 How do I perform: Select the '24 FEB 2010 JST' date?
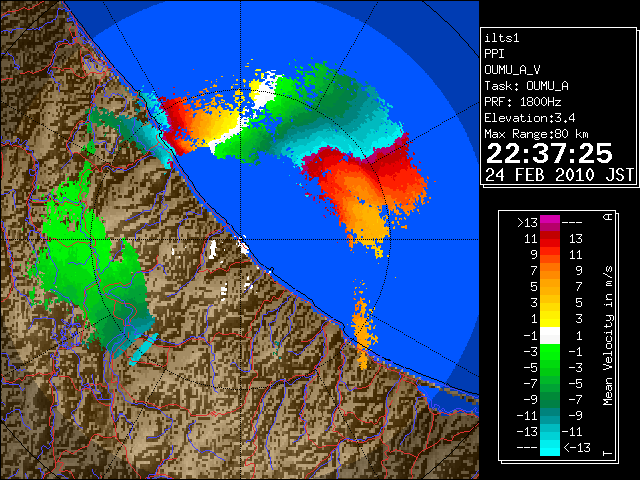tap(559, 175)
